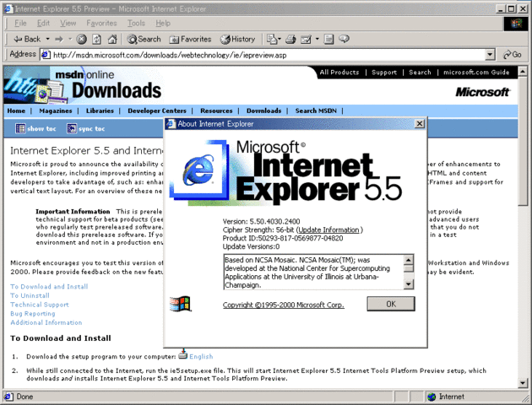Click the page scrollbar up arrow
Viewport: 532px width, 405px height.
523,71
